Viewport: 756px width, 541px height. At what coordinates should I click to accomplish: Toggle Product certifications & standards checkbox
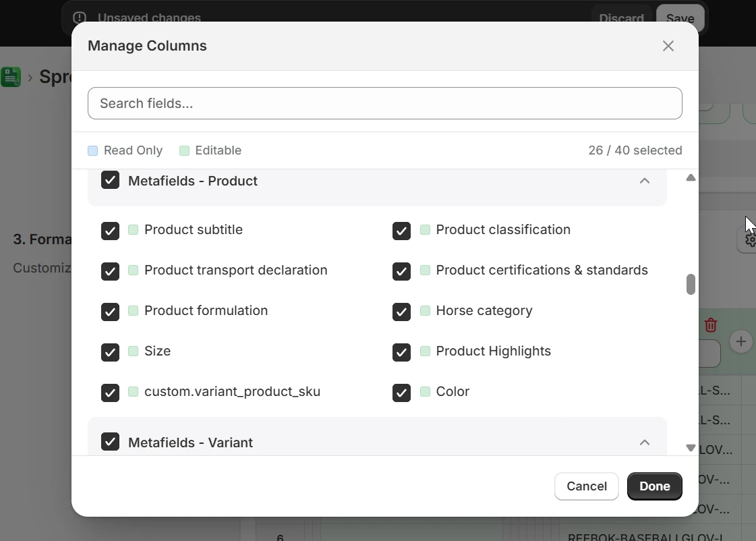click(401, 271)
